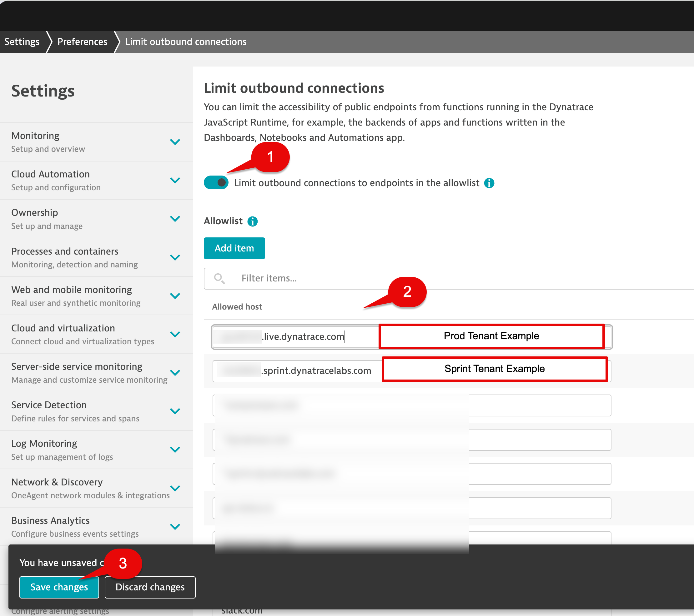The height and width of the screenshot is (616, 694).
Task: Go to Preferences breadcrumb
Action: point(83,42)
